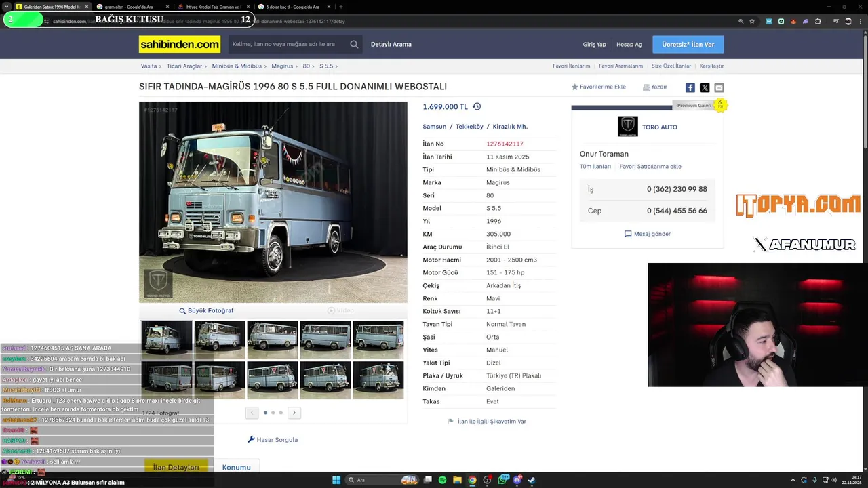
Task: Switch to İhtiyaç Kredisi Faiz Oranları tab
Action: 213,7
